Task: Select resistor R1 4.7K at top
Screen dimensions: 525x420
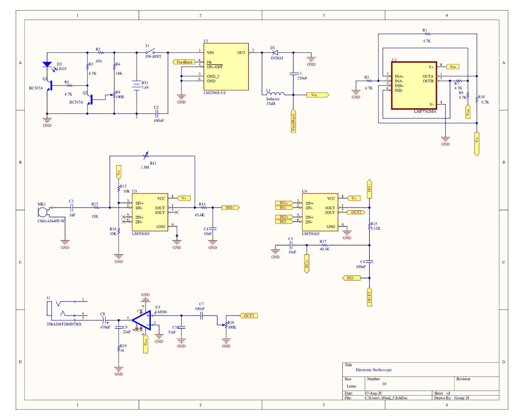Action: [x=426, y=34]
